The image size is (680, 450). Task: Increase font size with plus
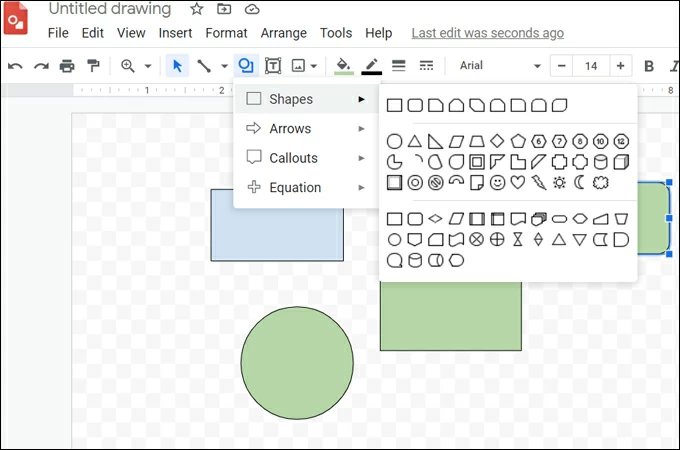tap(621, 66)
